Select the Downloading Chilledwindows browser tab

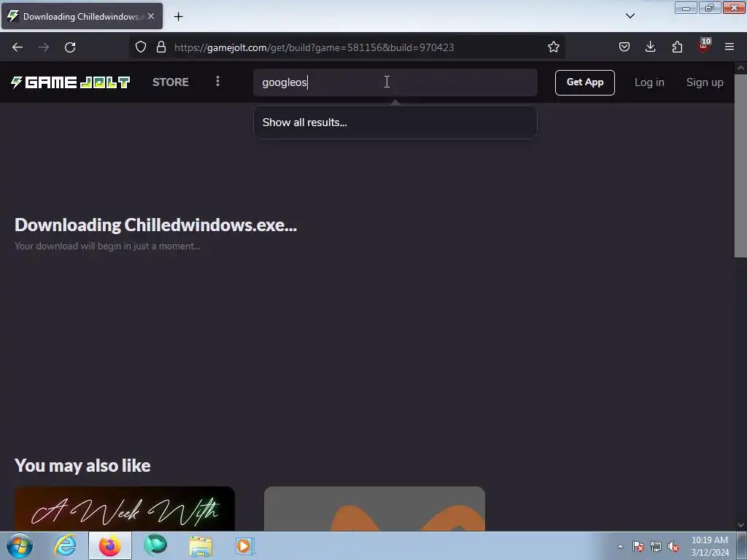pyautogui.click(x=82, y=16)
